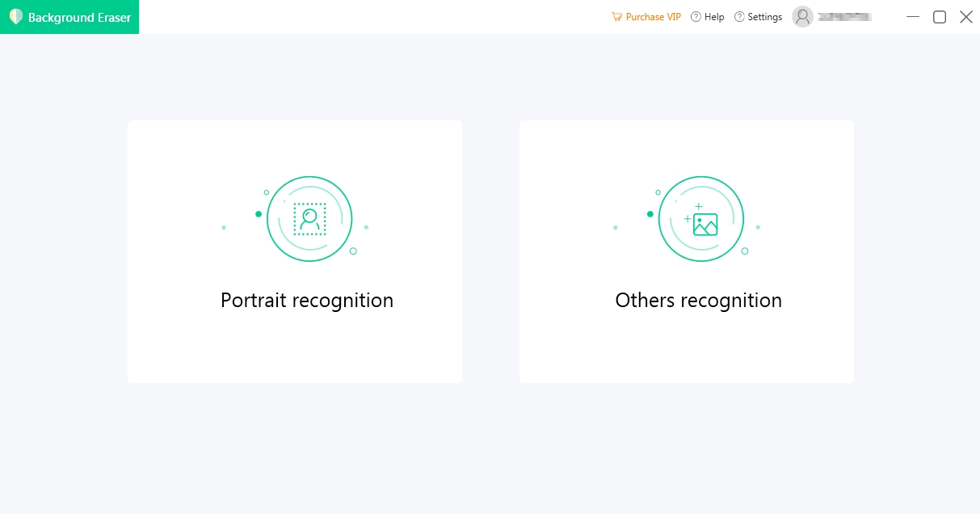Click the Background Eraser shield logo
The height and width of the screenshot is (514, 980).
click(15, 17)
